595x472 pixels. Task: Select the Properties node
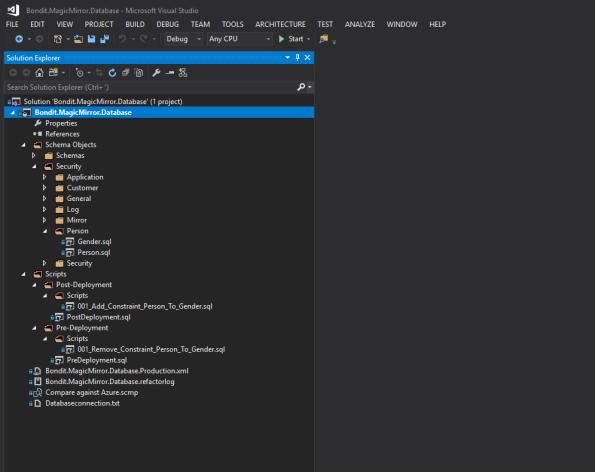(x=61, y=123)
